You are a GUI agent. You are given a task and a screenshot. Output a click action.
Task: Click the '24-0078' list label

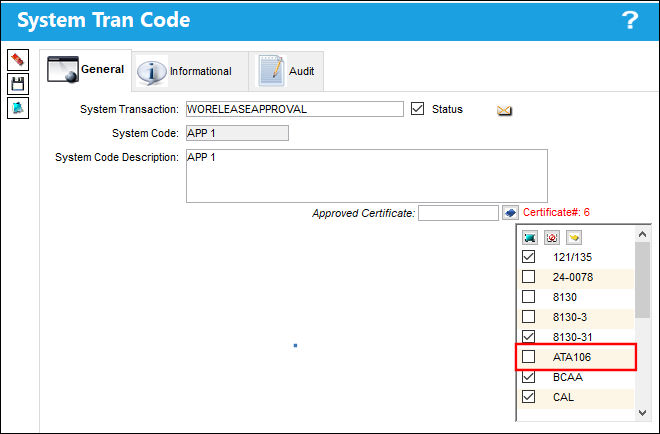(x=573, y=277)
